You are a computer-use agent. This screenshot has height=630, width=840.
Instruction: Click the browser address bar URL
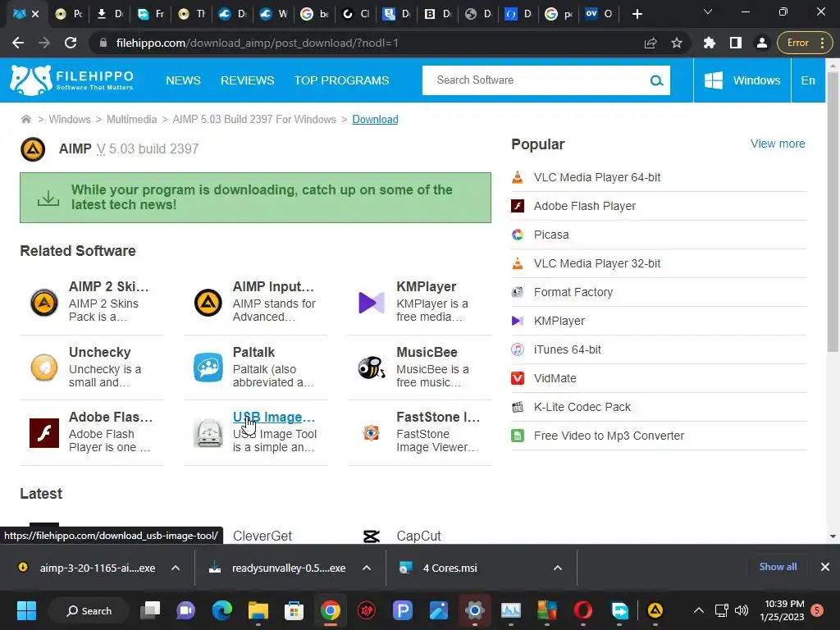click(x=257, y=43)
